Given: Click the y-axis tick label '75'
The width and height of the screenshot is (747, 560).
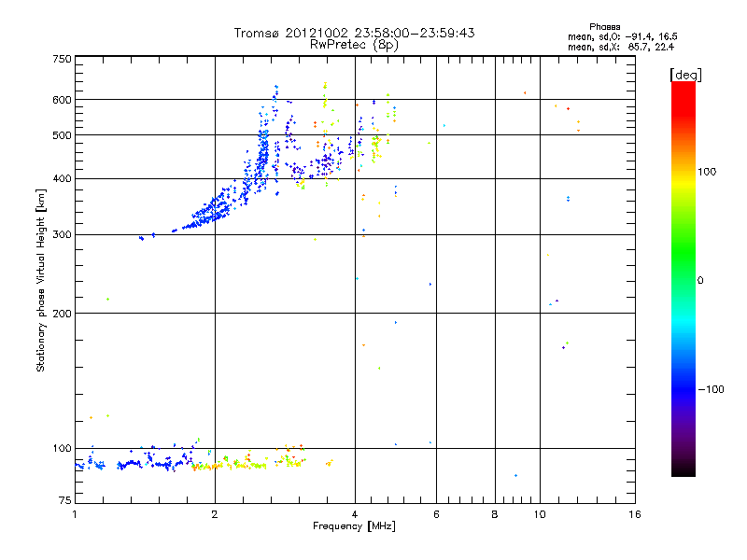Looking at the screenshot, I should (x=65, y=500).
